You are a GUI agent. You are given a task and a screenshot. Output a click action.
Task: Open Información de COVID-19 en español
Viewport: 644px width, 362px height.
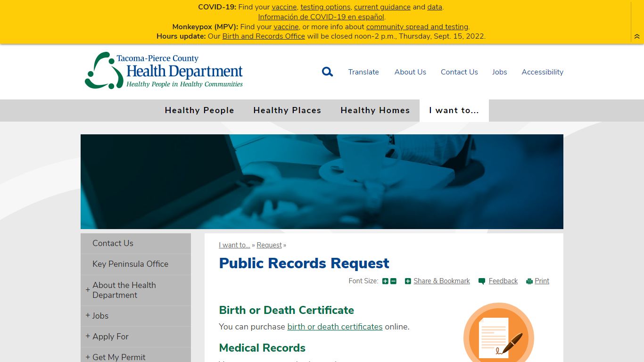point(322,17)
